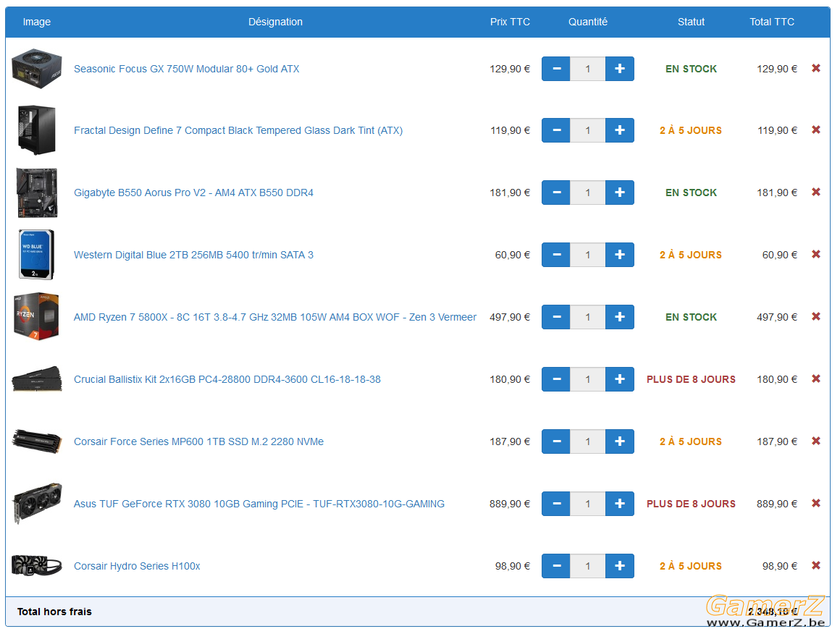View Corsair Hydro Series H100x page
Image resolution: width=840 pixels, height=634 pixels.
(x=137, y=566)
